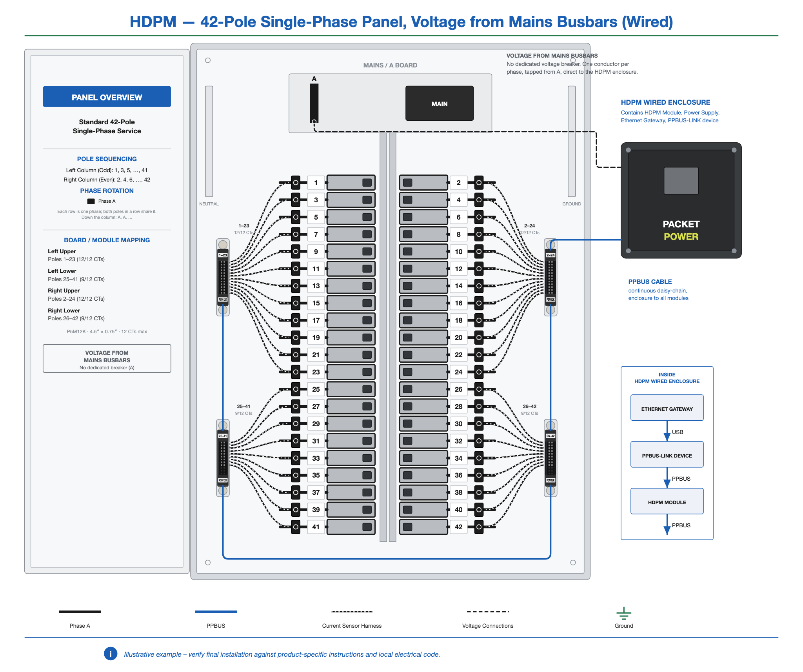Click pole number label 28

tap(458, 407)
